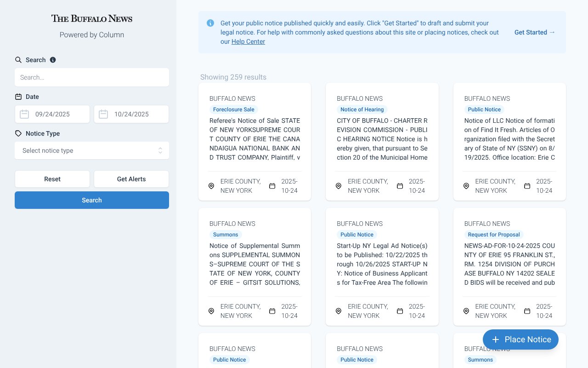The height and width of the screenshot is (368, 588).
Task: Click the info icon in the blue banner
Action: pyautogui.click(x=210, y=23)
